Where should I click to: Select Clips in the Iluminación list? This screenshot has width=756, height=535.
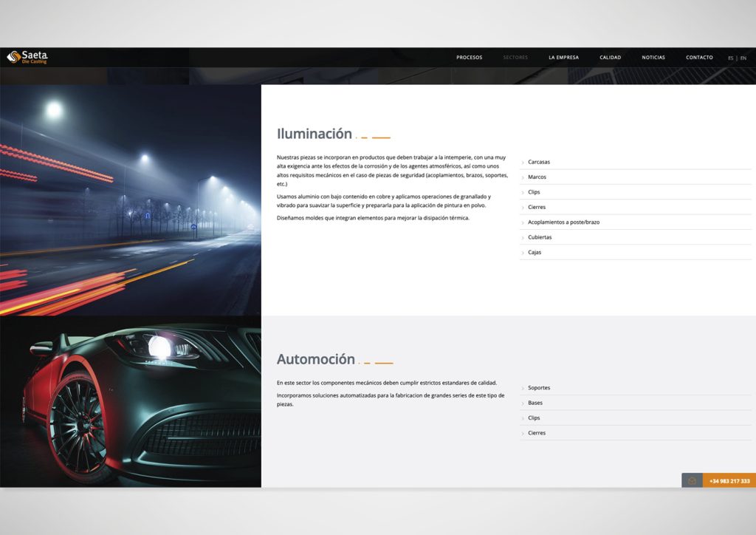click(635, 192)
